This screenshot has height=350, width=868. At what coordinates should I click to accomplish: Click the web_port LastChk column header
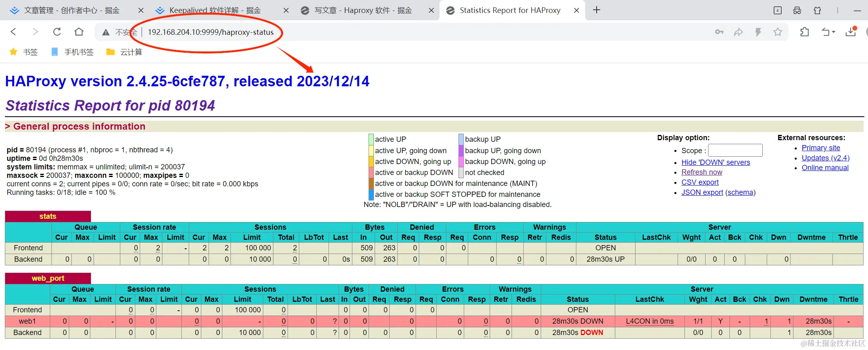[650, 299]
